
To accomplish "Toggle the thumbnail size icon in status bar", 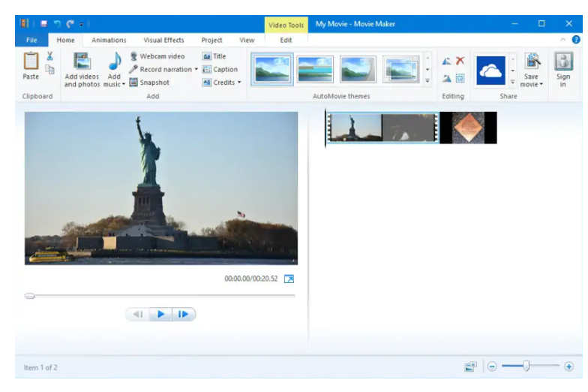I will 470,366.
